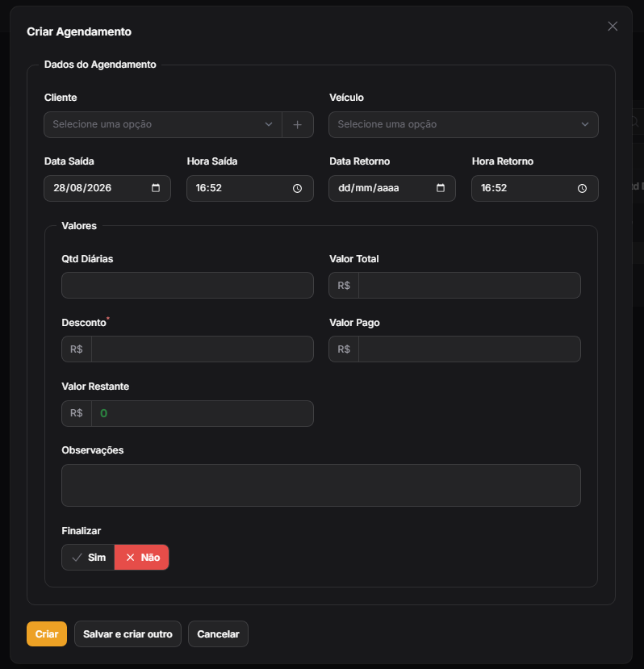
Task: Click the R$ prefix of Desconto
Action: click(77, 349)
